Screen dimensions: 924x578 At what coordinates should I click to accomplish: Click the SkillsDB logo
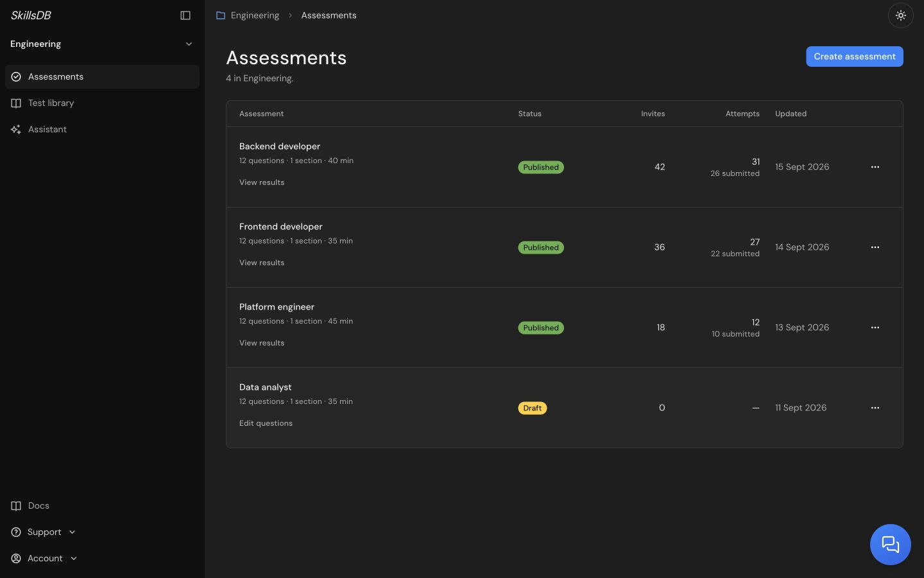click(x=31, y=15)
